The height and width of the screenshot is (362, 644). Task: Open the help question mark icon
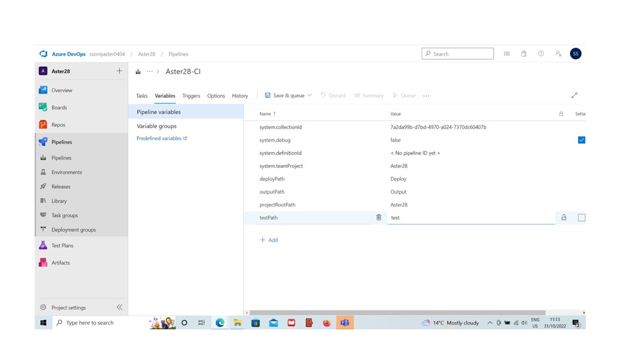(x=541, y=54)
